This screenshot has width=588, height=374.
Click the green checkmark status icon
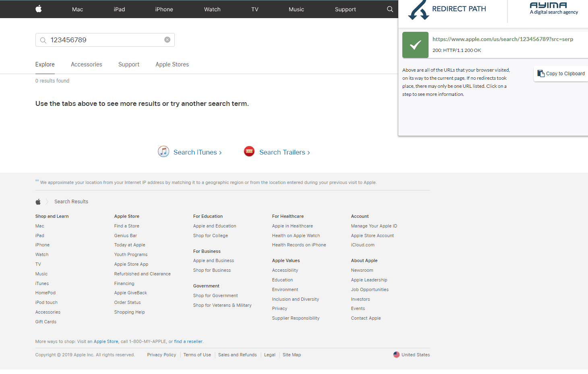tap(415, 45)
